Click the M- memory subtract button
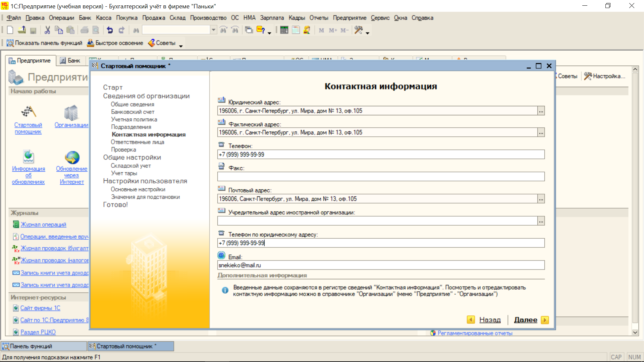The width and height of the screenshot is (644, 362). coord(344,30)
